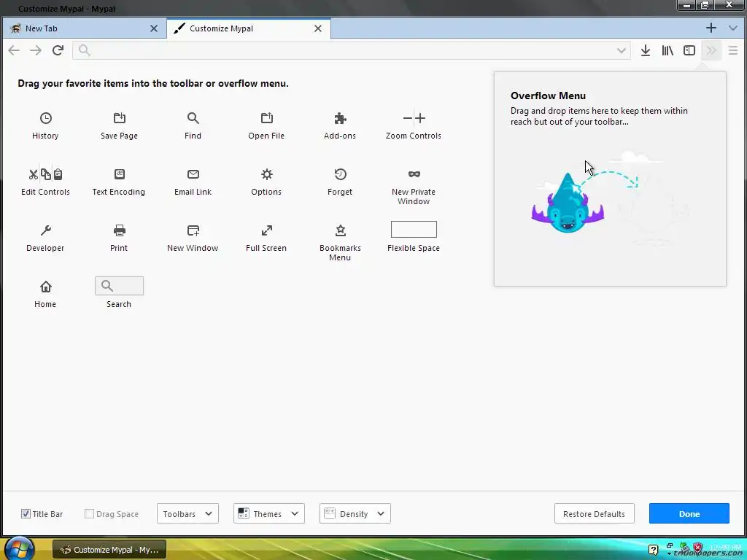This screenshot has width=747, height=560.
Task: Select the Bookmarks Menu star item
Action: 340,243
